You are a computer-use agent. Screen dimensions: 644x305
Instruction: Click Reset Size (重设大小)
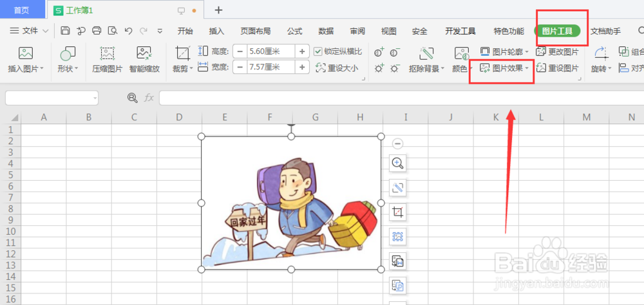(x=337, y=68)
